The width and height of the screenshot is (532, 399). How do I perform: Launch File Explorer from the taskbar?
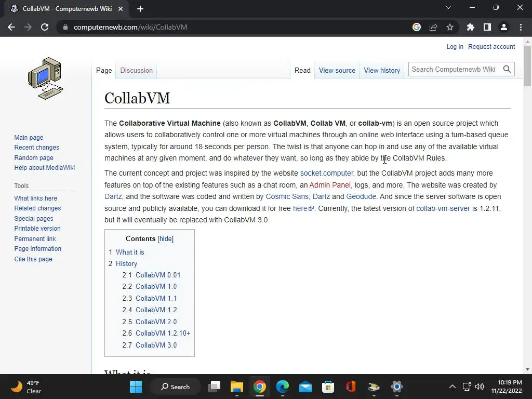pos(237,387)
